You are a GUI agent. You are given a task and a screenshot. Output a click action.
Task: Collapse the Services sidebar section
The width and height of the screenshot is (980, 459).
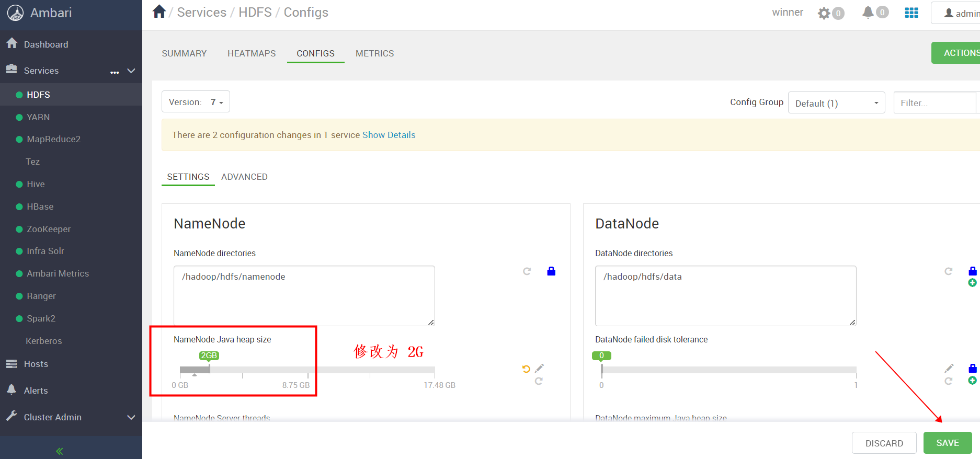[131, 71]
